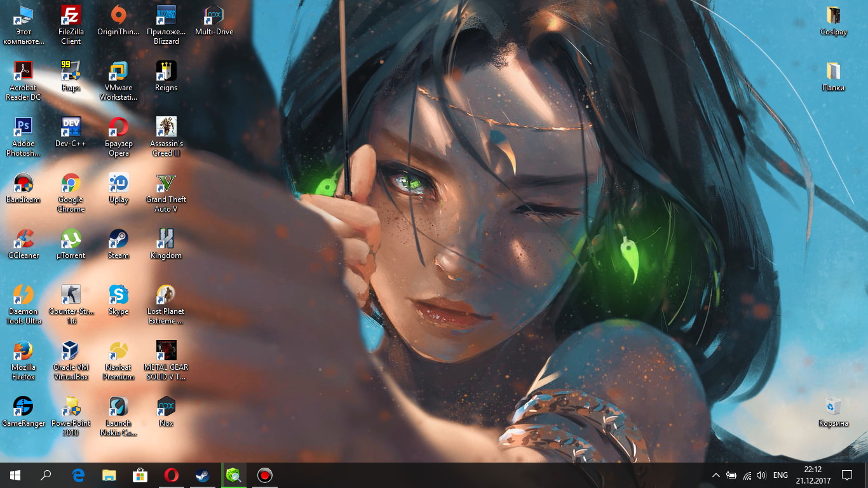The width and height of the screenshot is (868, 488).
Task: Open Adobe Photoshop shortcut
Action: click(x=24, y=137)
